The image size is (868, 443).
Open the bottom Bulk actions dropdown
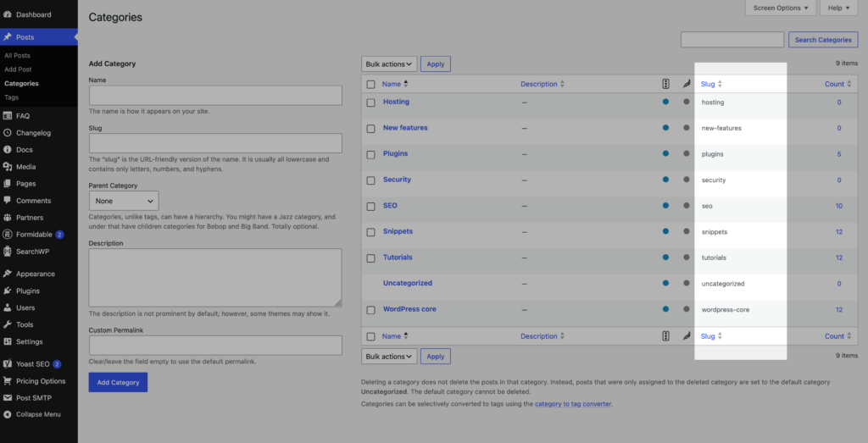coord(389,356)
